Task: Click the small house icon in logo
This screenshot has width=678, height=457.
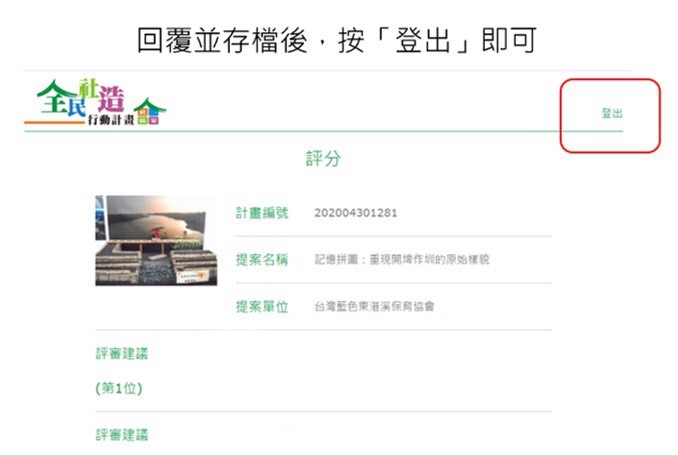Action: pyautogui.click(x=149, y=112)
